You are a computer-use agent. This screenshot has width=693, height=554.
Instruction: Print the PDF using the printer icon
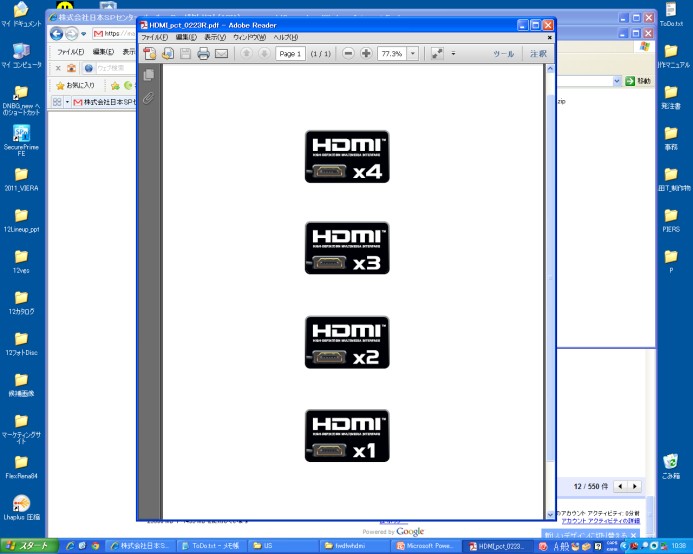click(x=203, y=53)
